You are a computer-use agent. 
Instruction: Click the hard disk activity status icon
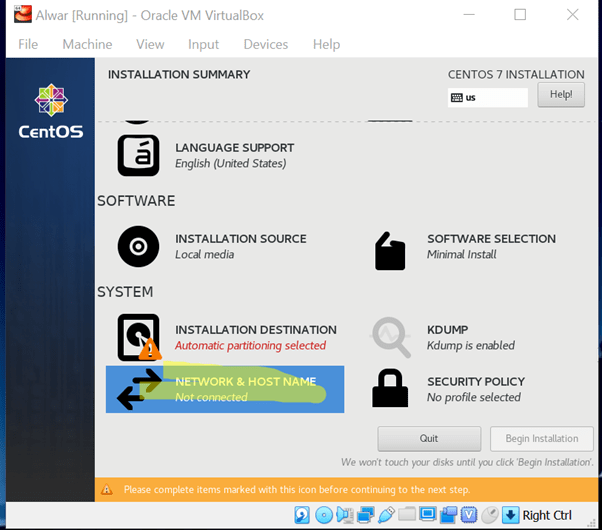coord(303,515)
